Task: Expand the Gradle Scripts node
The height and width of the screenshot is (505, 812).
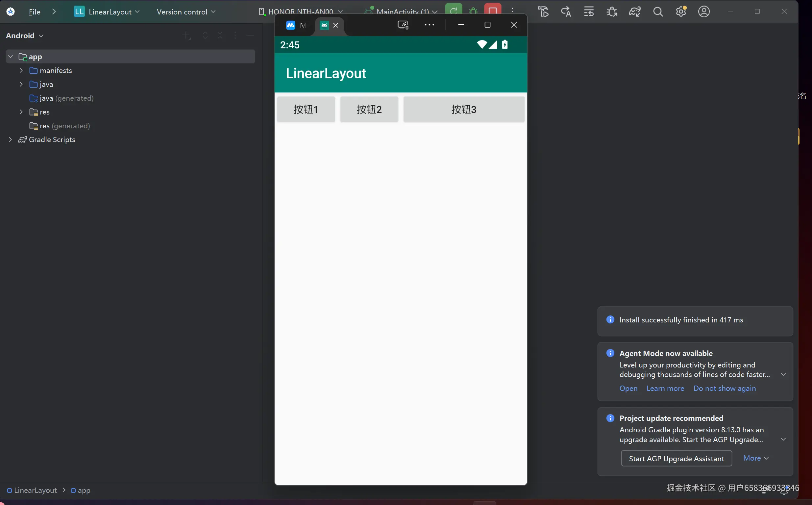Action: [x=10, y=139]
